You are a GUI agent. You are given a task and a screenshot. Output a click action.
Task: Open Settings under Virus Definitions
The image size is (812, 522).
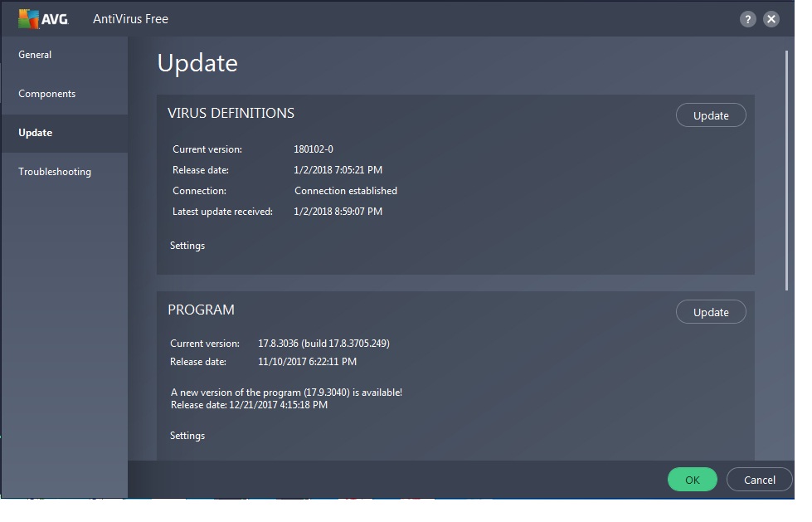pyautogui.click(x=187, y=246)
